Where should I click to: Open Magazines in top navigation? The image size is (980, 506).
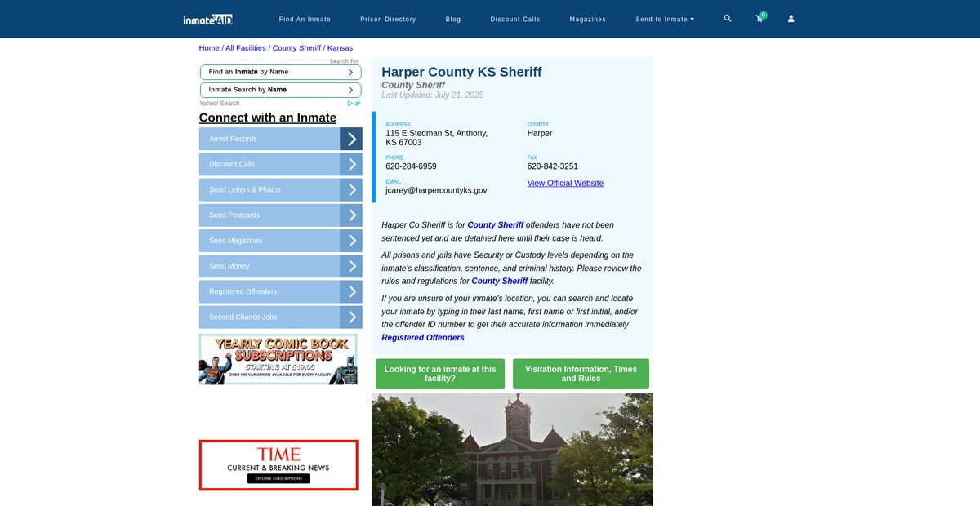(588, 19)
